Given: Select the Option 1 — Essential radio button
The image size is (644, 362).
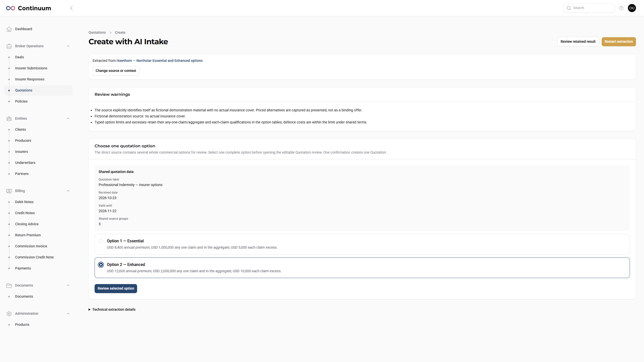Looking at the screenshot, I should [x=101, y=241].
